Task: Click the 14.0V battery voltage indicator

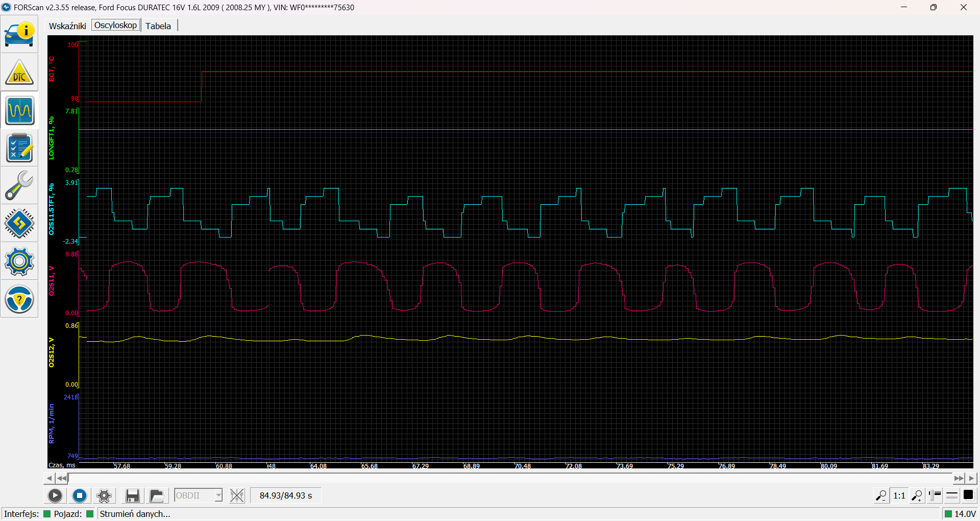Action: [x=960, y=514]
